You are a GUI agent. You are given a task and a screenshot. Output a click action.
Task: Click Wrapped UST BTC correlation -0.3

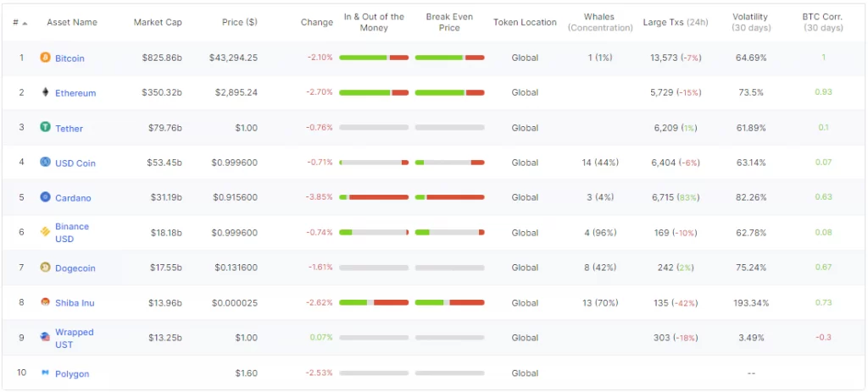(823, 337)
